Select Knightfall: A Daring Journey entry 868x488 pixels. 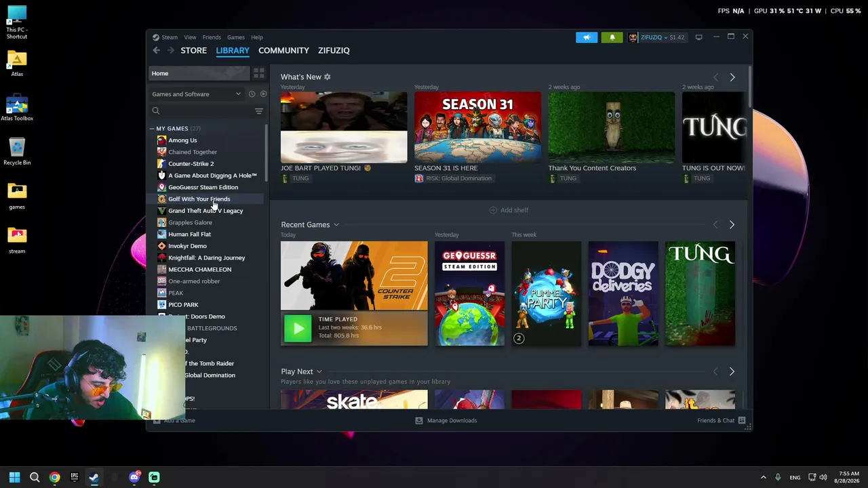point(206,258)
